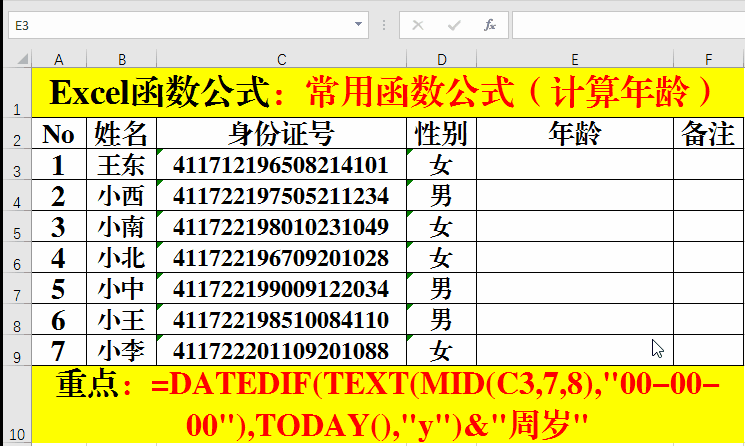Select the empty age cell for 王东
The image size is (745, 446).
point(575,164)
